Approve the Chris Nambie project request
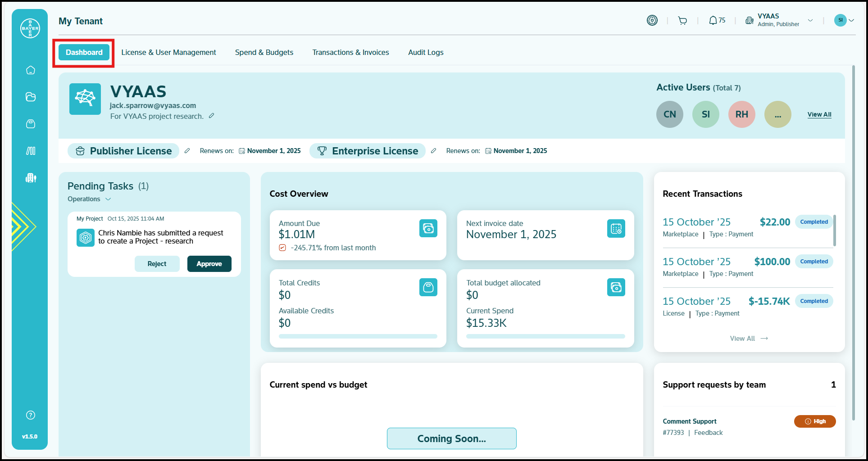This screenshot has width=868, height=461. pyautogui.click(x=209, y=264)
